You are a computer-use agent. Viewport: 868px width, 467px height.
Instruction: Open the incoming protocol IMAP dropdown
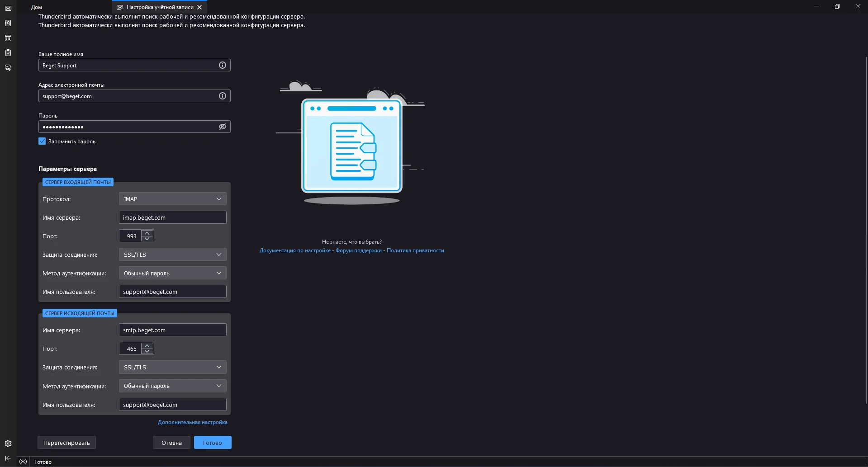pyautogui.click(x=172, y=199)
